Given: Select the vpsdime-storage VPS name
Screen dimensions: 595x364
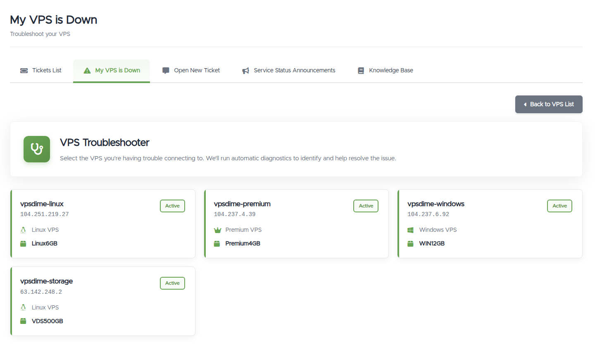Looking at the screenshot, I should 46,281.
